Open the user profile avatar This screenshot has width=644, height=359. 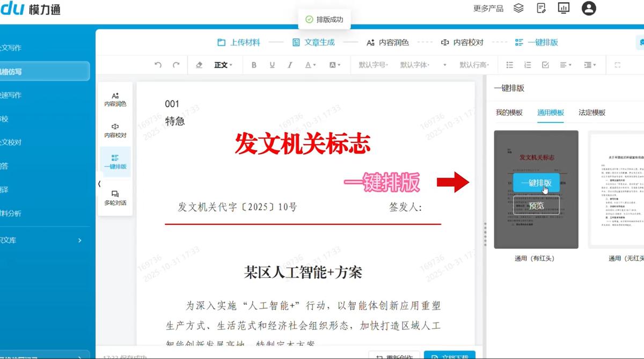(589, 8)
